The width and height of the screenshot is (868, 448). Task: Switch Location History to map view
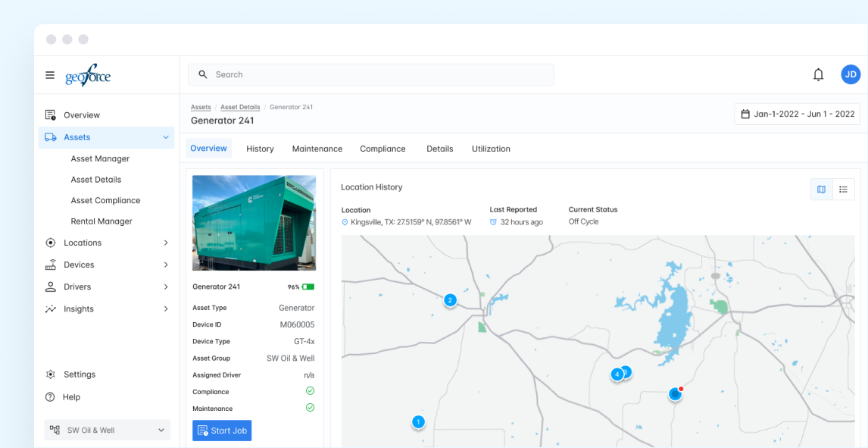tap(821, 190)
